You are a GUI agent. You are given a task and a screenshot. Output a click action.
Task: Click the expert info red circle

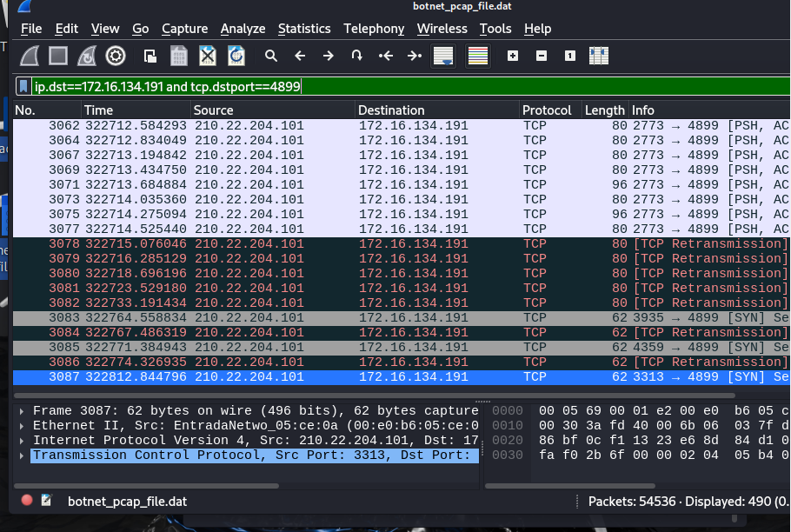pos(27,501)
